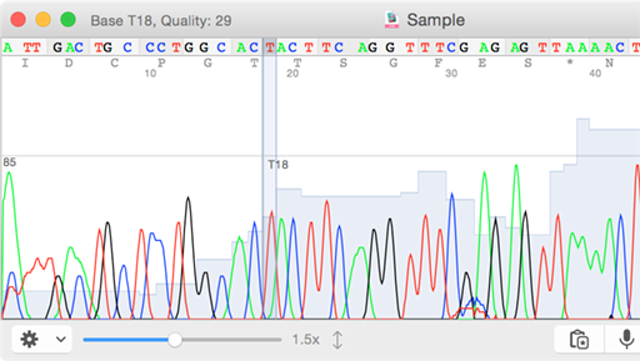Click the microphone speak icon
This screenshot has height=361, width=640.
[x=626, y=339]
